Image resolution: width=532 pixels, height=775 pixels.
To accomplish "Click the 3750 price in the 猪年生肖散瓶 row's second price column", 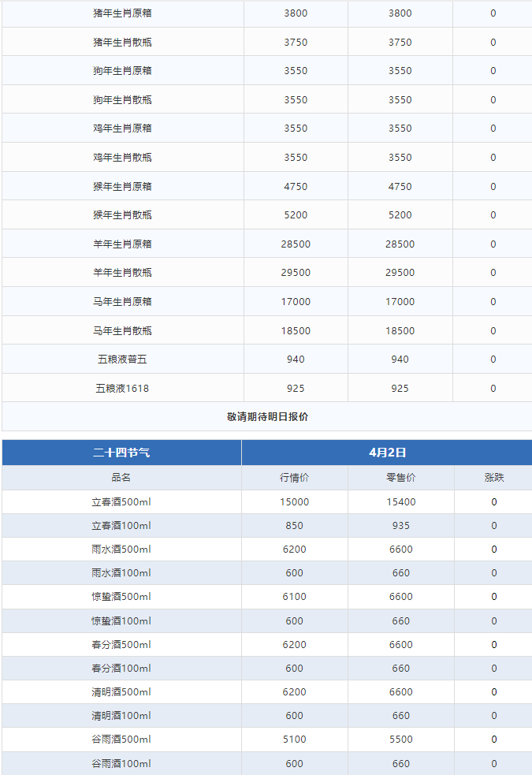I will (400, 42).
